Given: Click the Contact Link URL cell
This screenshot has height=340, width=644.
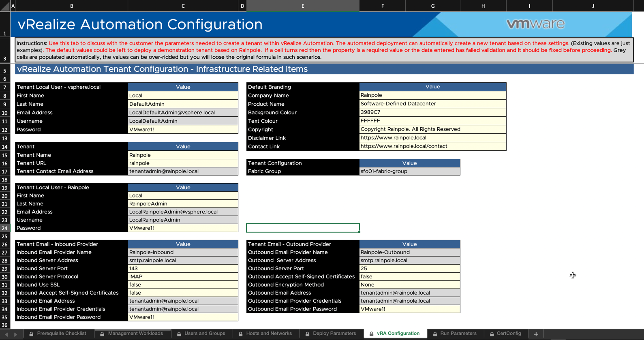Looking at the screenshot, I should tap(432, 146).
